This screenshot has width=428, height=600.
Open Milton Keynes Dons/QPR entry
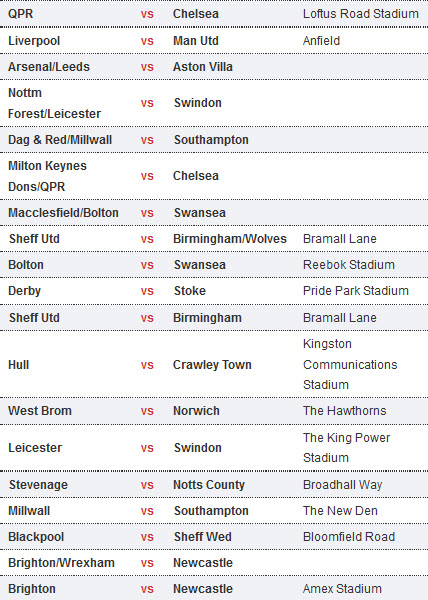(47, 176)
